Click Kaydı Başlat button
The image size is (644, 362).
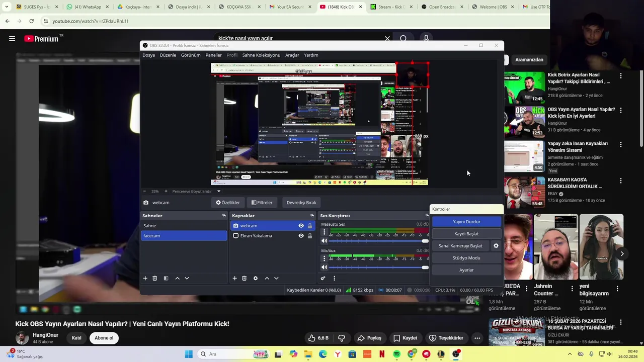466,234
